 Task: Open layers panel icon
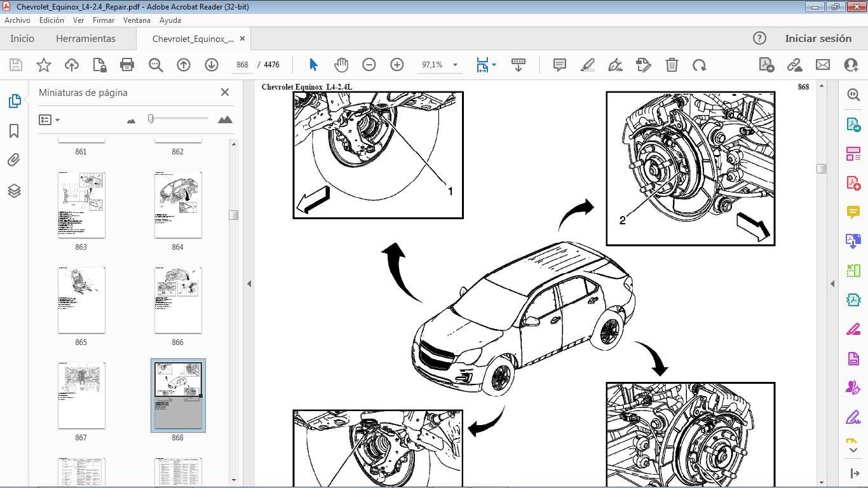14,191
